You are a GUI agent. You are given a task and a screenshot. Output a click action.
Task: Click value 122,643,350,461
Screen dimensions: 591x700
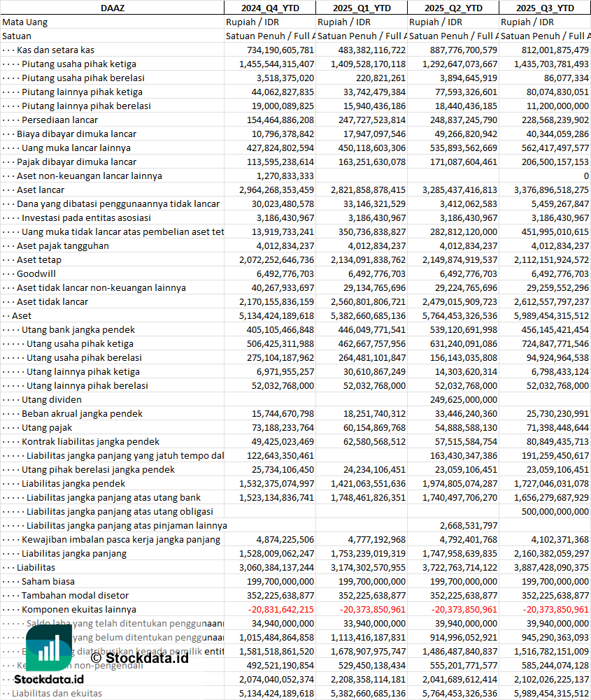(x=280, y=455)
